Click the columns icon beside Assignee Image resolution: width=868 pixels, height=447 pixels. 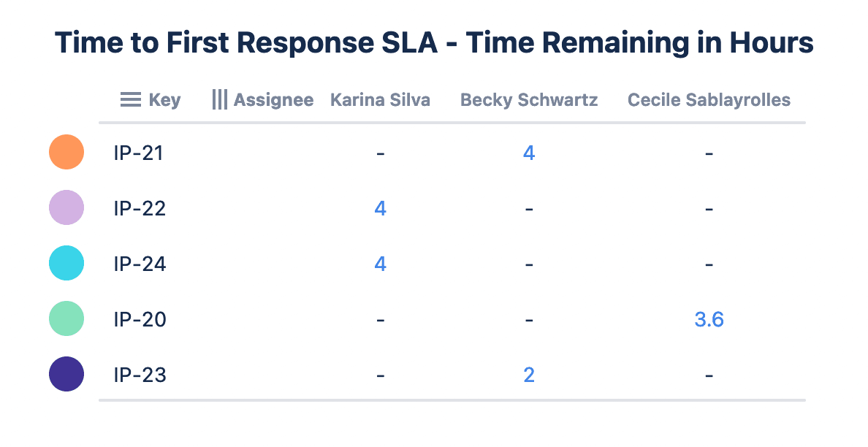click(219, 100)
